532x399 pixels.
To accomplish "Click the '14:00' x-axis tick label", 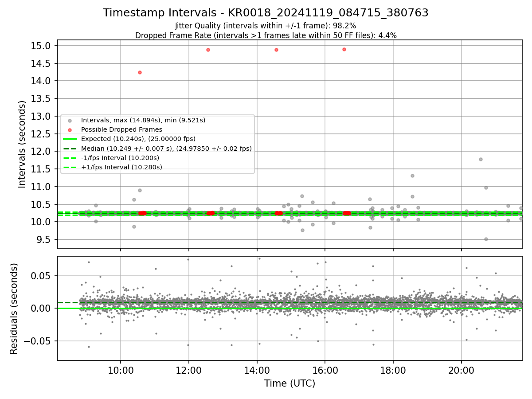I will [257, 370].
